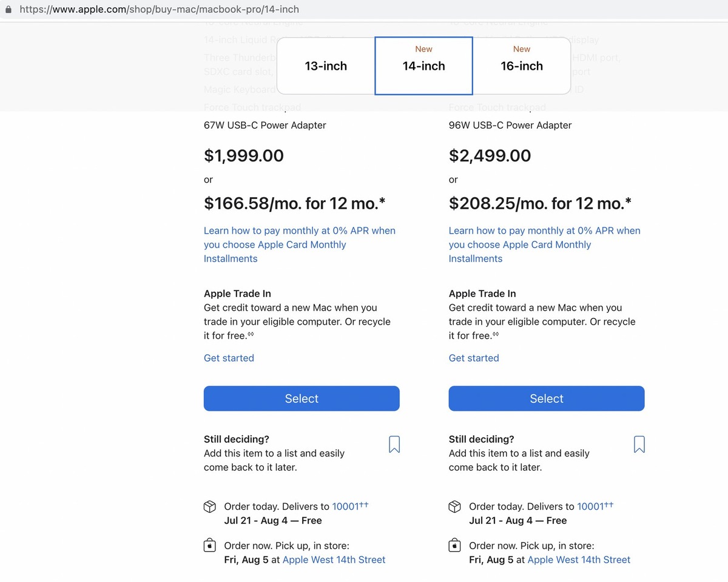Click the 67W USB-C Power Adapter text

click(x=265, y=125)
